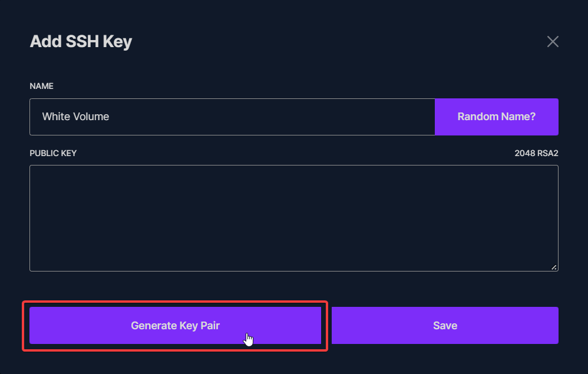This screenshot has height=374, width=588.
Task: Click the name box containing White Volume
Action: point(232,117)
